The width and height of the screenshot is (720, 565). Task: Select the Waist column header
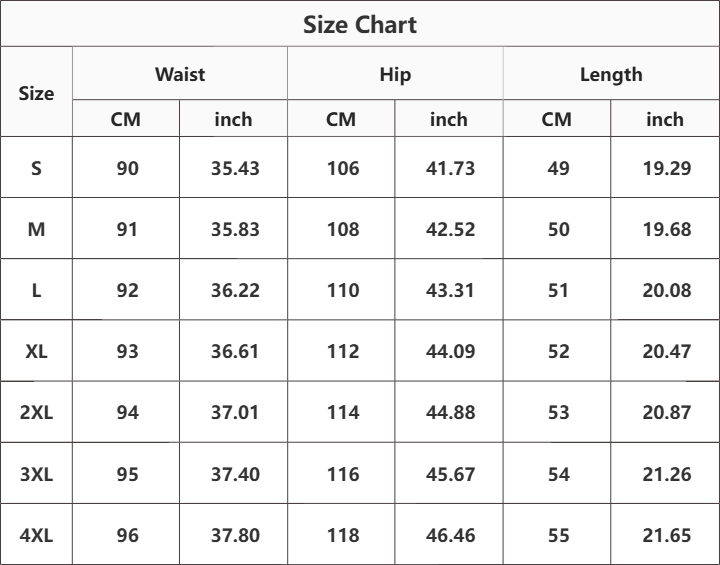point(180,74)
